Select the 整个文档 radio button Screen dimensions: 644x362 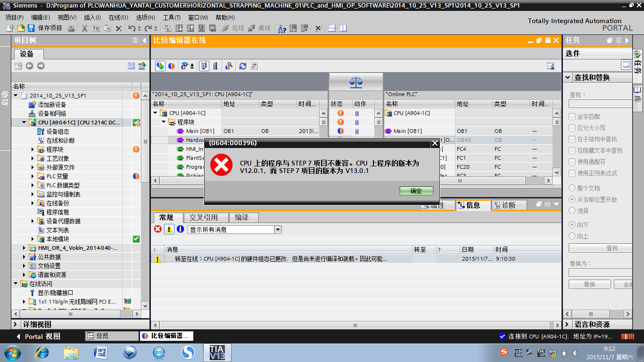tap(572, 188)
